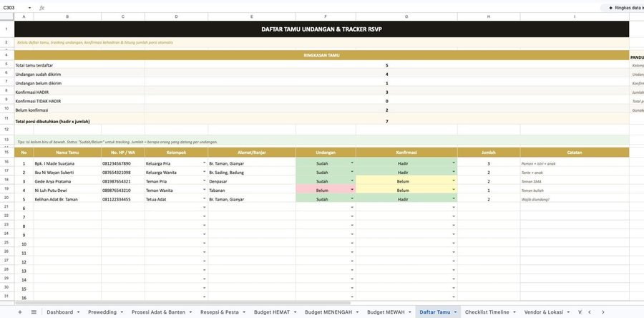Image resolution: width=644 pixels, height=318 pixels.
Task: Select the cell Ni Luh Putu Dewi
Action: 67,191
